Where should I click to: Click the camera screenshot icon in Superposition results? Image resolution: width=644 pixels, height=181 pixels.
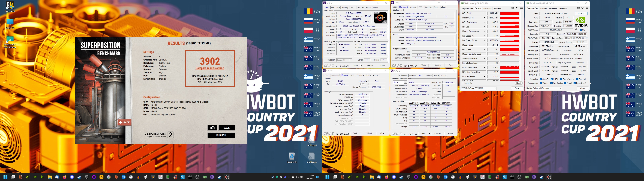(x=212, y=128)
